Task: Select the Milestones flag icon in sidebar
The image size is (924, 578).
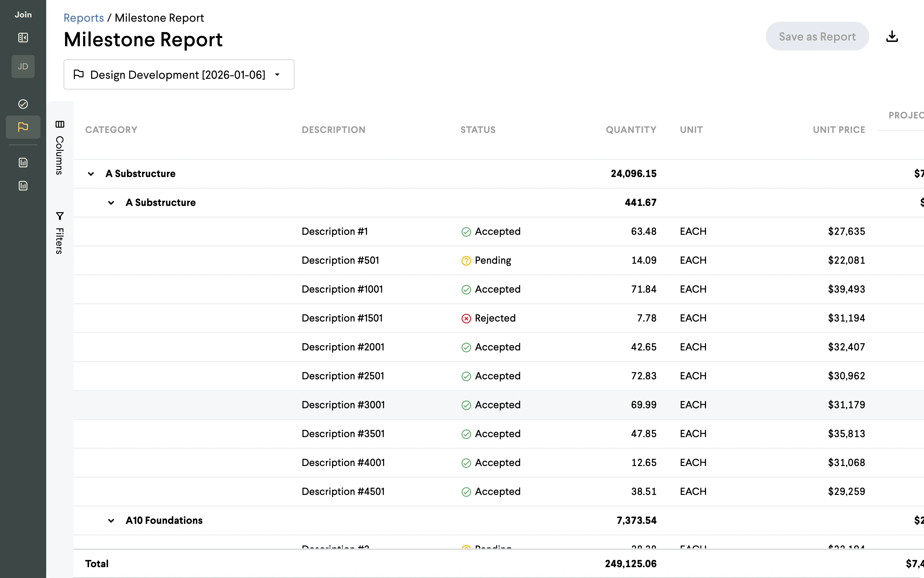Action: click(x=23, y=127)
